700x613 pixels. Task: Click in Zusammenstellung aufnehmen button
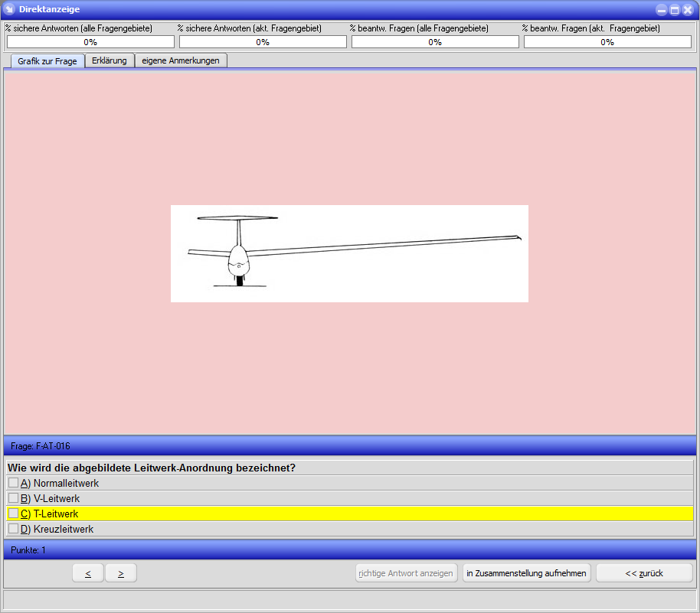pyautogui.click(x=526, y=573)
